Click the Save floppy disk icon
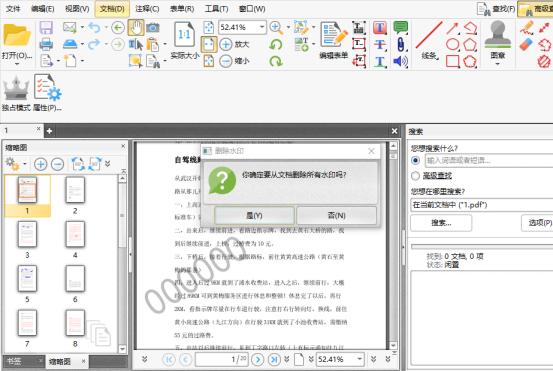The width and height of the screenshot is (553, 371). (x=46, y=28)
